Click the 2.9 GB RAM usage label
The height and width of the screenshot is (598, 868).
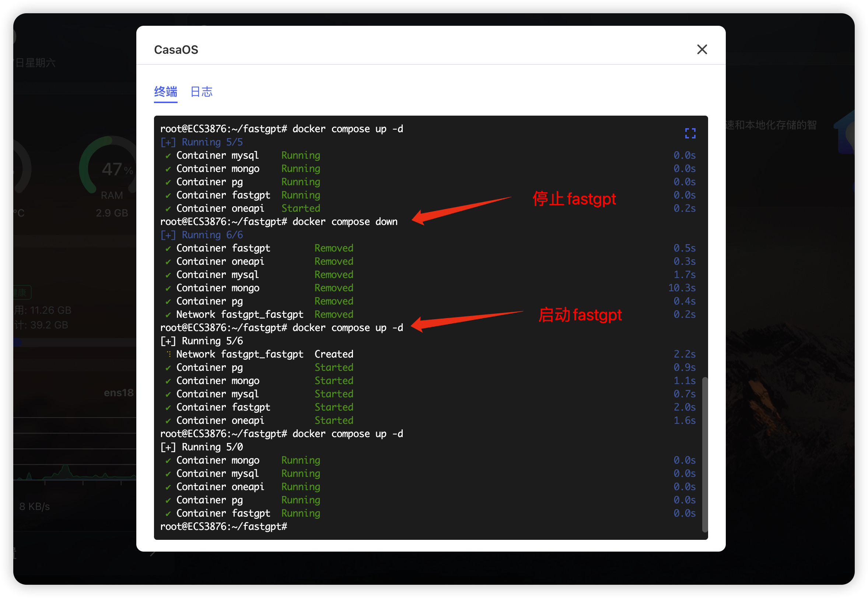tap(112, 213)
